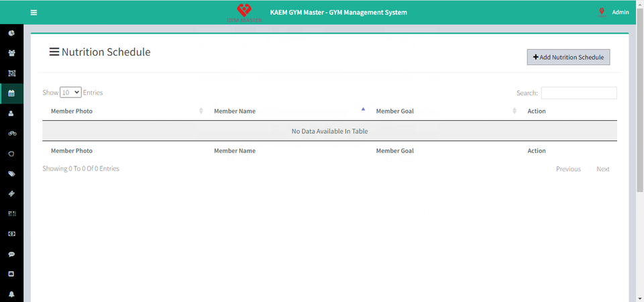Focus the Search input field
This screenshot has height=302, width=644.
pyautogui.click(x=579, y=93)
